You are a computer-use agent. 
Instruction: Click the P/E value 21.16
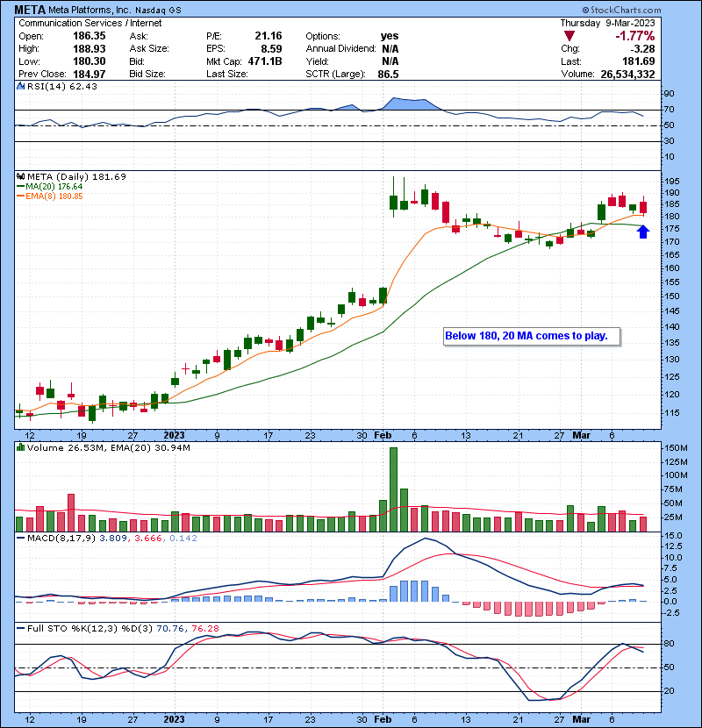click(x=268, y=36)
